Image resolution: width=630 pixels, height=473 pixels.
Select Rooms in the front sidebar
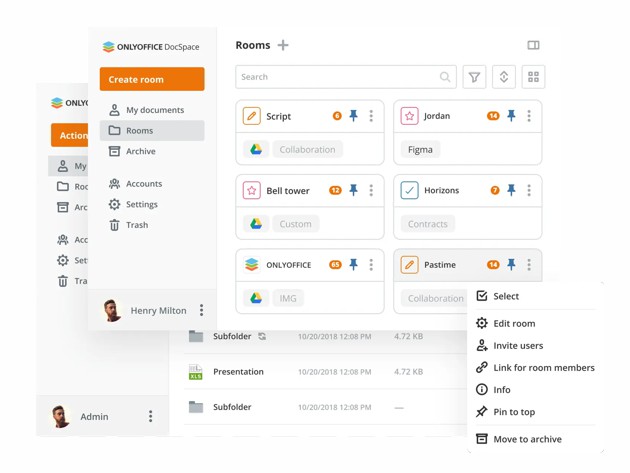(x=152, y=131)
